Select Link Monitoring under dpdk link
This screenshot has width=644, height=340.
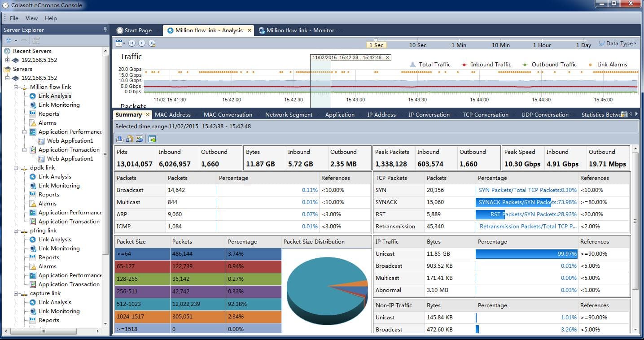pyautogui.click(x=59, y=185)
